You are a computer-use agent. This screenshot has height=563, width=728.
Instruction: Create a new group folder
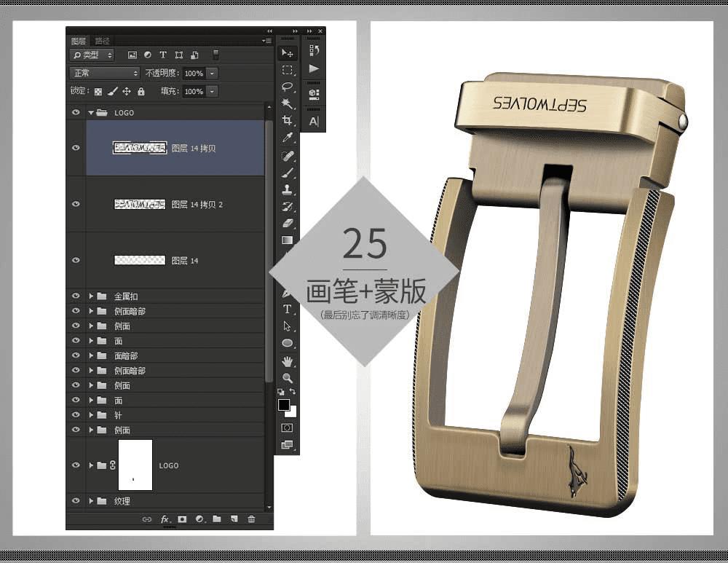217,519
